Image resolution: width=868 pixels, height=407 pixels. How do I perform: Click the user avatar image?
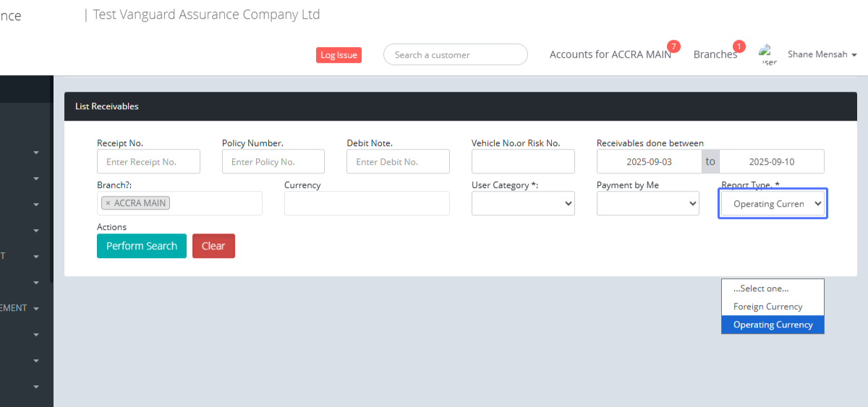click(x=767, y=54)
